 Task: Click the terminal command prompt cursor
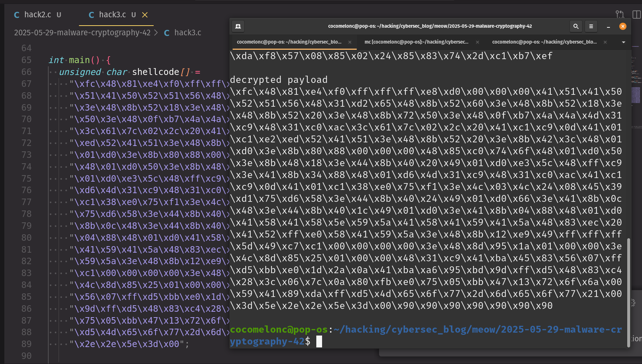[x=319, y=341]
